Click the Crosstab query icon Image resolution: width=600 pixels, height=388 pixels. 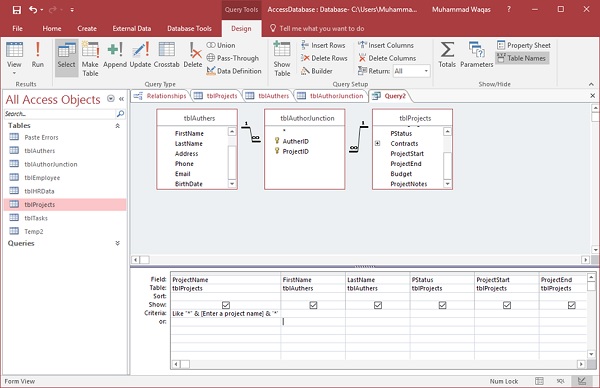tap(166, 55)
